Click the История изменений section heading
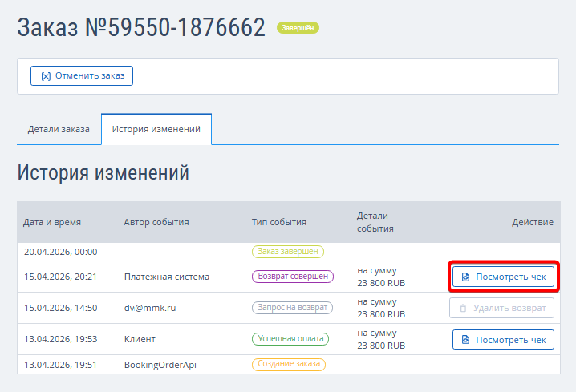The image size is (576, 392). pyautogui.click(x=103, y=172)
